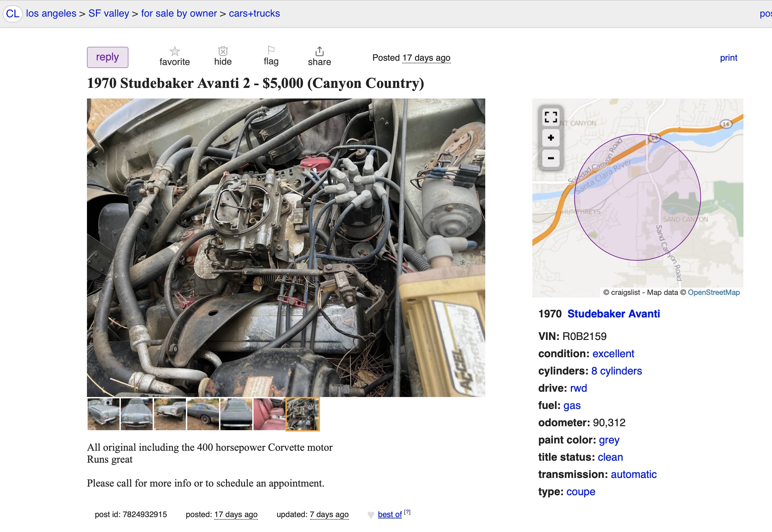The image size is (772, 532).
Task: Go to SF valley breadcrumb
Action: [x=109, y=13]
